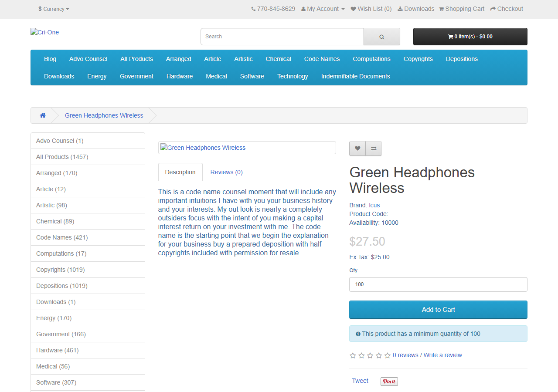Click the magnifier search button
The image size is (558, 392).
[x=382, y=37]
